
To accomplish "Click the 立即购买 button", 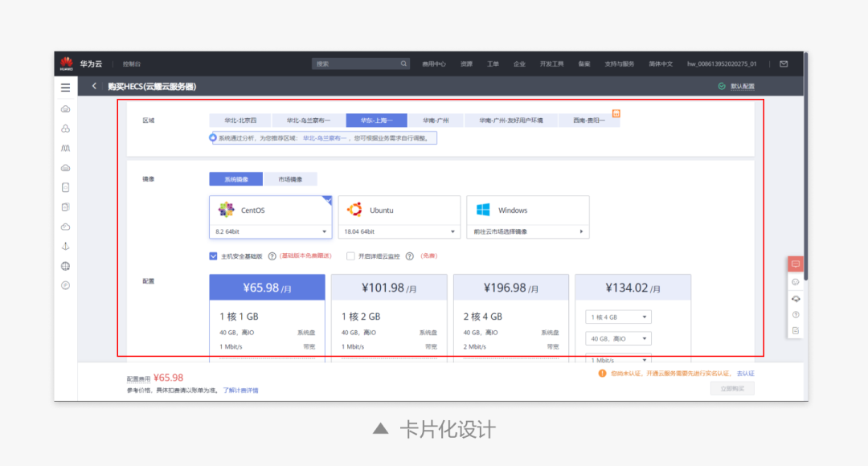I will pos(732,389).
